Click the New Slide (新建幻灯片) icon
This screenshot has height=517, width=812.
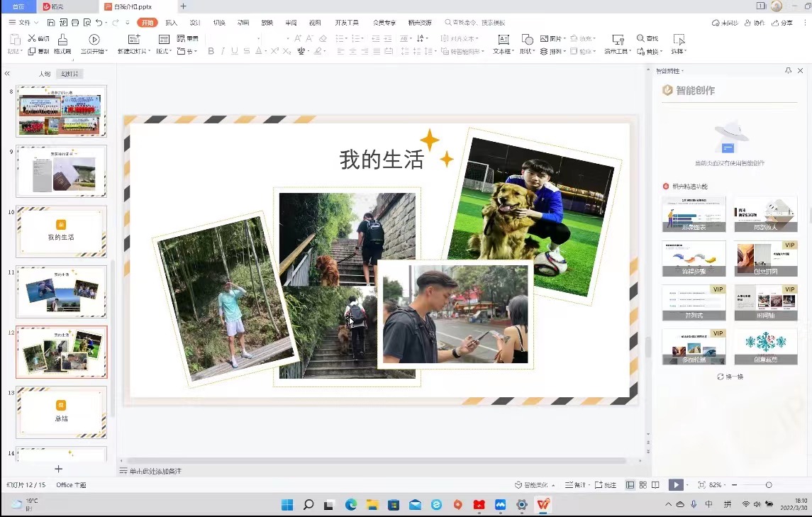pos(133,40)
